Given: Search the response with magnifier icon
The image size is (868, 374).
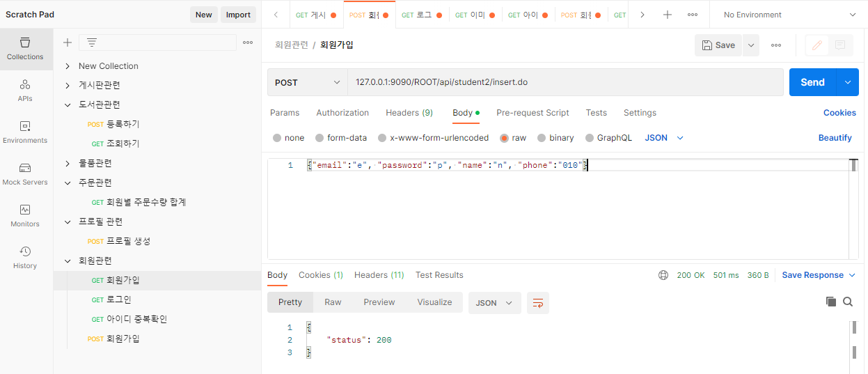Looking at the screenshot, I should 848,302.
